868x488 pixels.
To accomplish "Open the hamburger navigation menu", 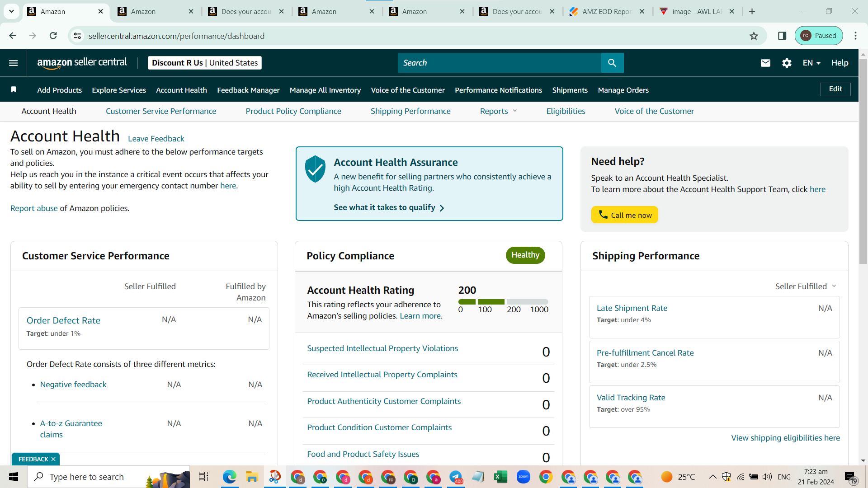I will point(14,63).
